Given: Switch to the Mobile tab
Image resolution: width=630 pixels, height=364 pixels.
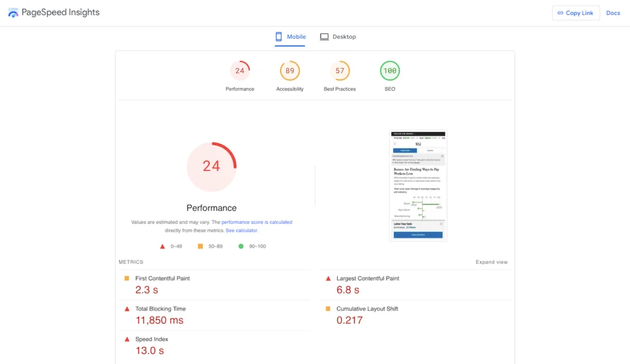Looking at the screenshot, I should coord(290,36).
